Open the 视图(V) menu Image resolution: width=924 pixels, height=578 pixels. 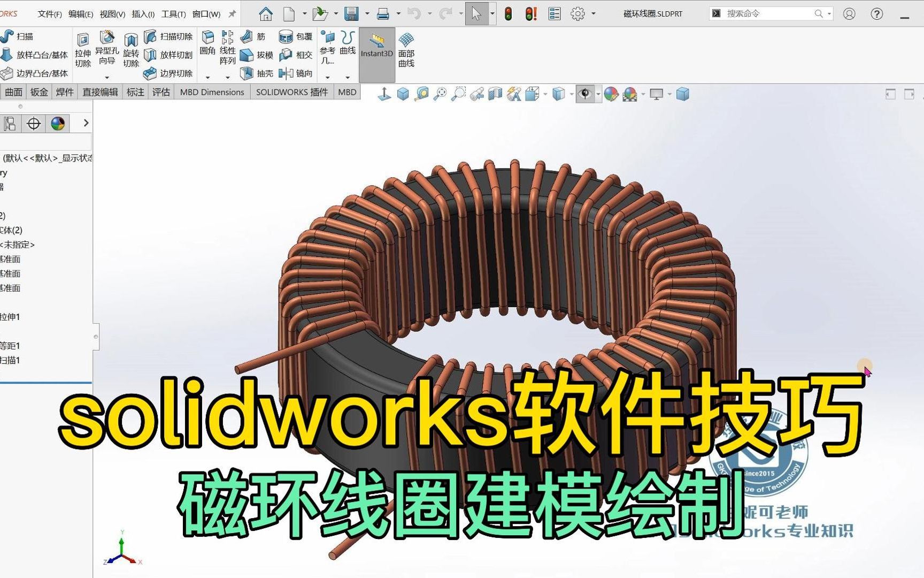coord(112,14)
